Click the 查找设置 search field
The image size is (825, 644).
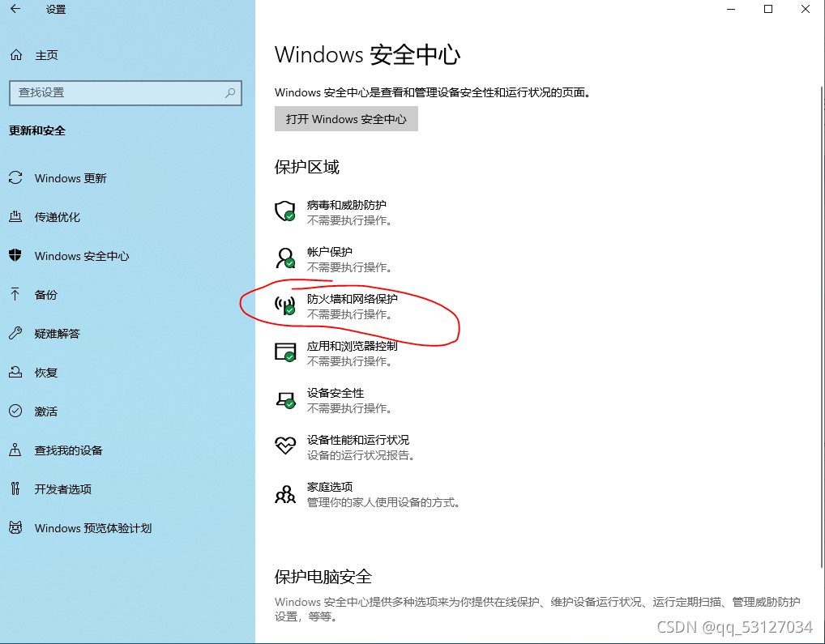pos(126,93)
